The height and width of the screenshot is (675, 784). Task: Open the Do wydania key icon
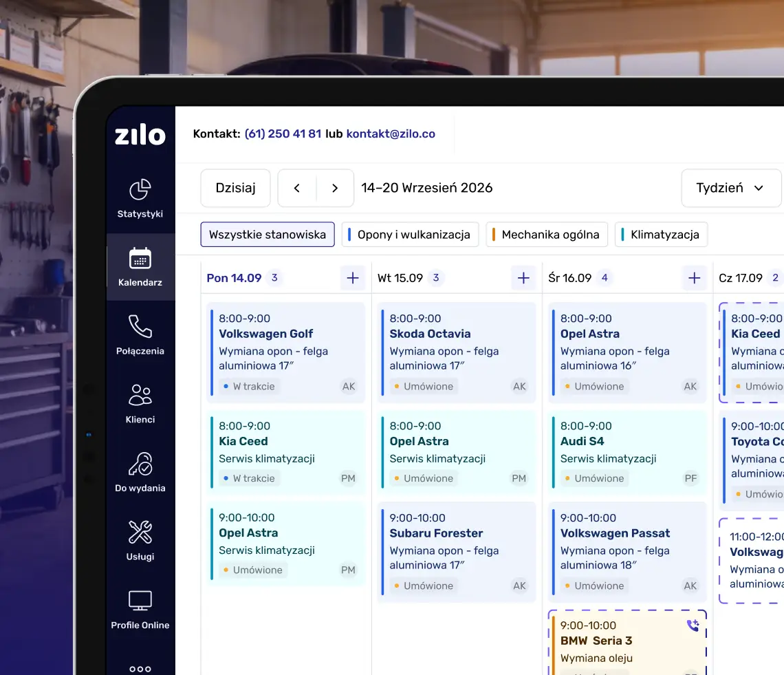click(x=140, y=464)
